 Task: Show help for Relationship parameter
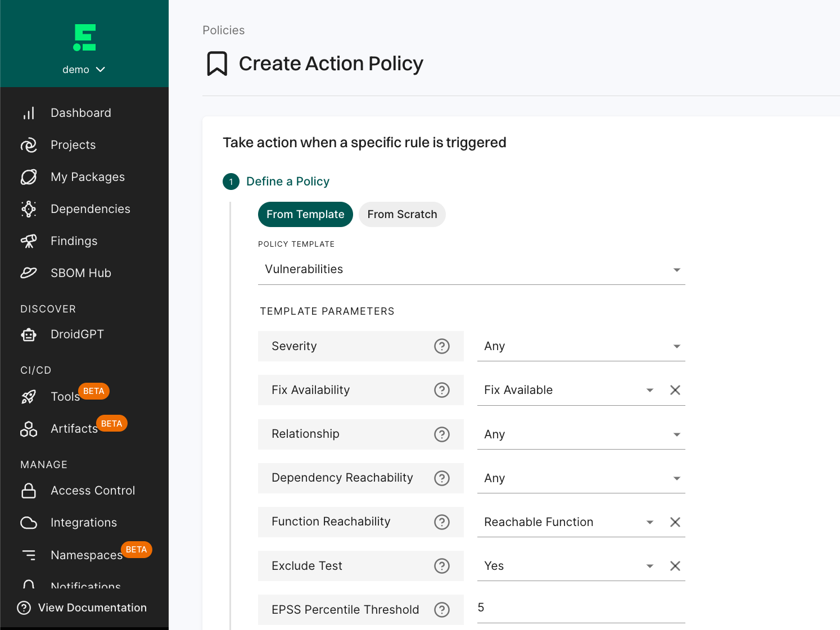click(442, 434)
